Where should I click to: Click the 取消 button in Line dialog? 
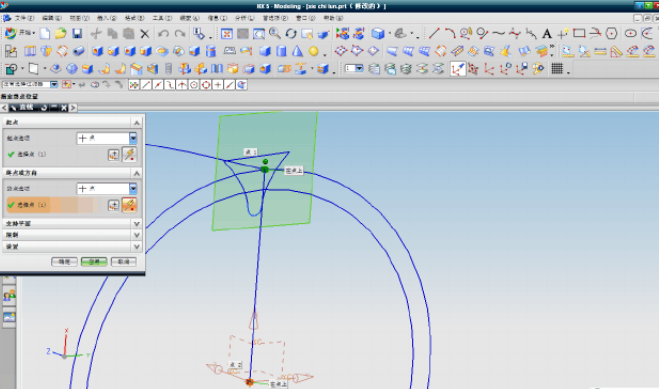pos(124,262)
